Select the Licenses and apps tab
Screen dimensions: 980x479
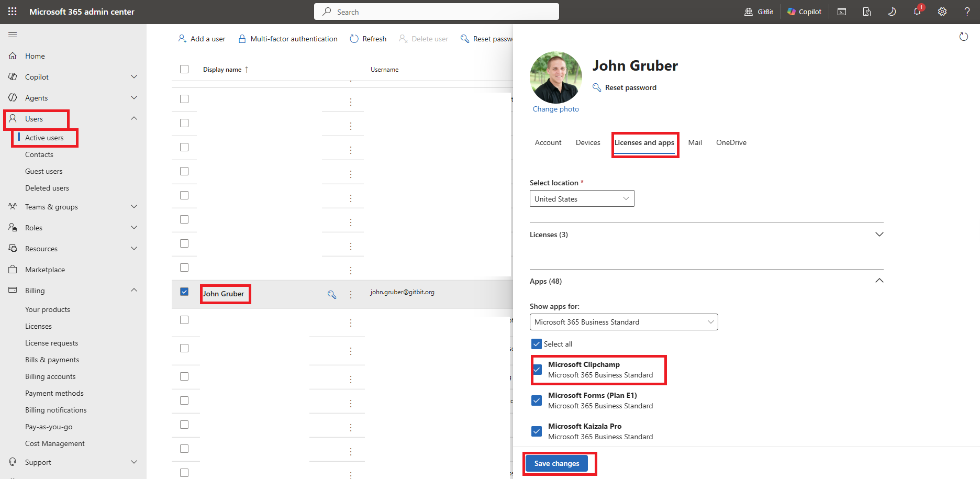coord(644,142)
